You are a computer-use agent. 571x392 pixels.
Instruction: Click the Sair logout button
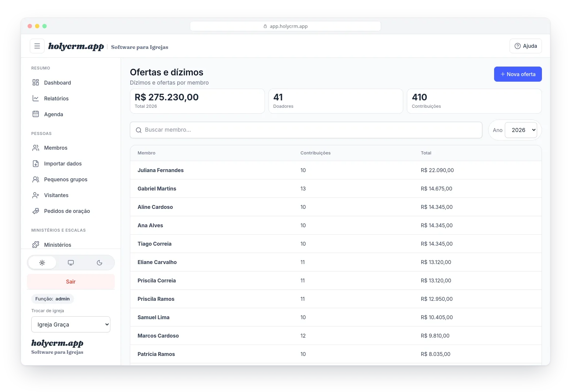tap(71, 282)
